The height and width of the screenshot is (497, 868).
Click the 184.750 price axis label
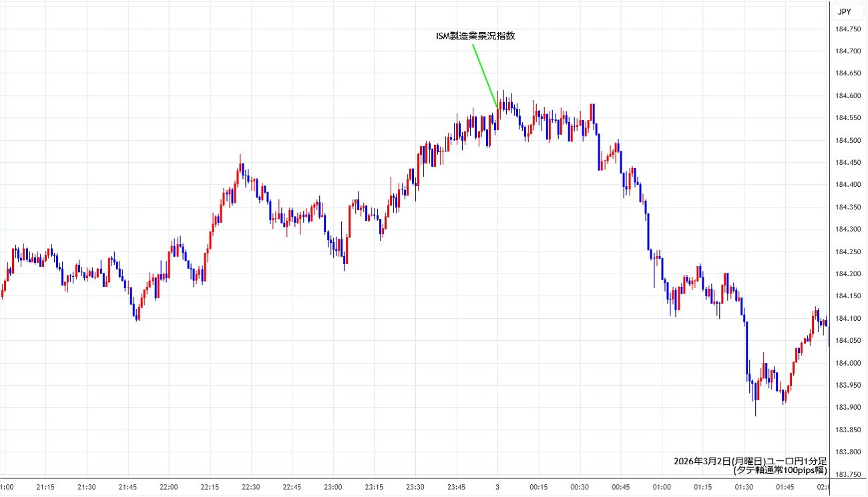[848, 29]
